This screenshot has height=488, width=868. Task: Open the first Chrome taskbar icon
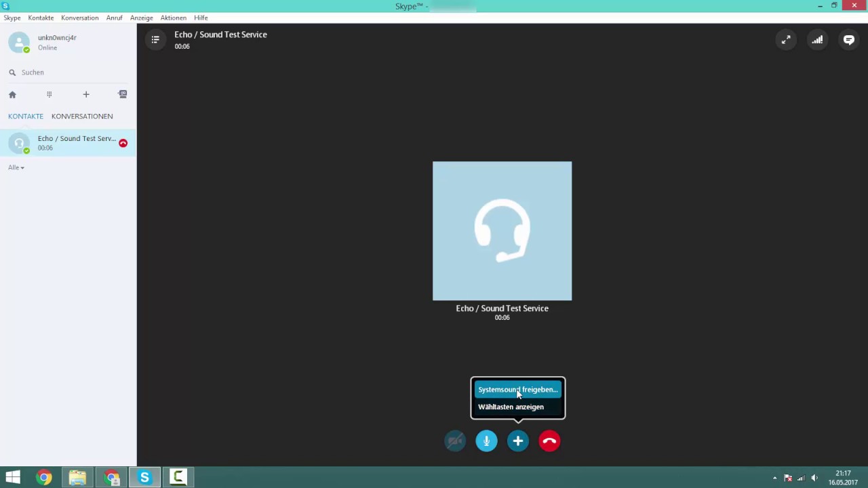tap(44, 477)
